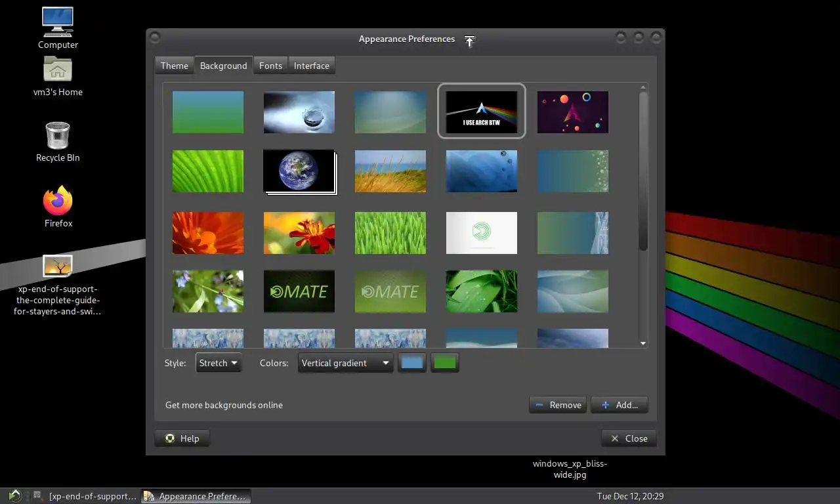Viewport: 840px width, 504px height.
Task: Select the red flower on yellow wallpaper
Action: click(299, 232)
